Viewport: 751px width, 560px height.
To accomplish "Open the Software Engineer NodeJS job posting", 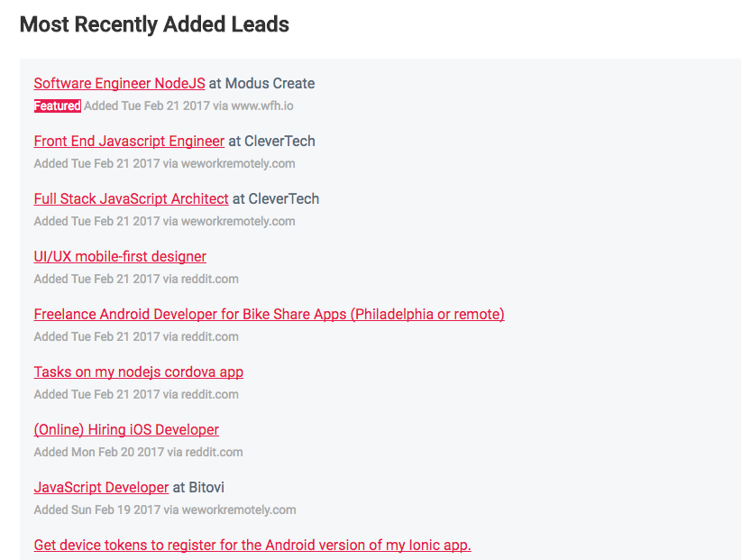I will 118,83.
